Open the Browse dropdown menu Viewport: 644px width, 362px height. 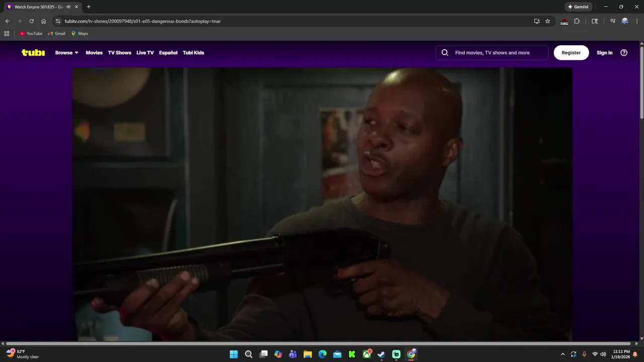pos(67,53)
